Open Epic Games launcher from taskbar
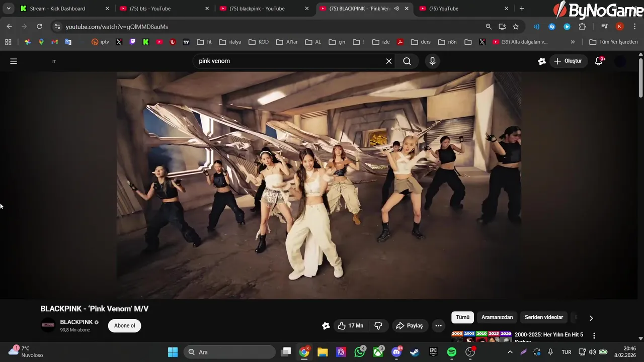This screenshot has height=362, width=644. click(433, 352)
